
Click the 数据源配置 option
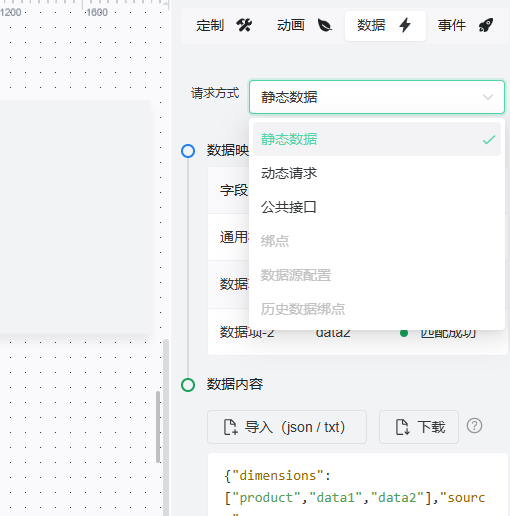point(377,275)
